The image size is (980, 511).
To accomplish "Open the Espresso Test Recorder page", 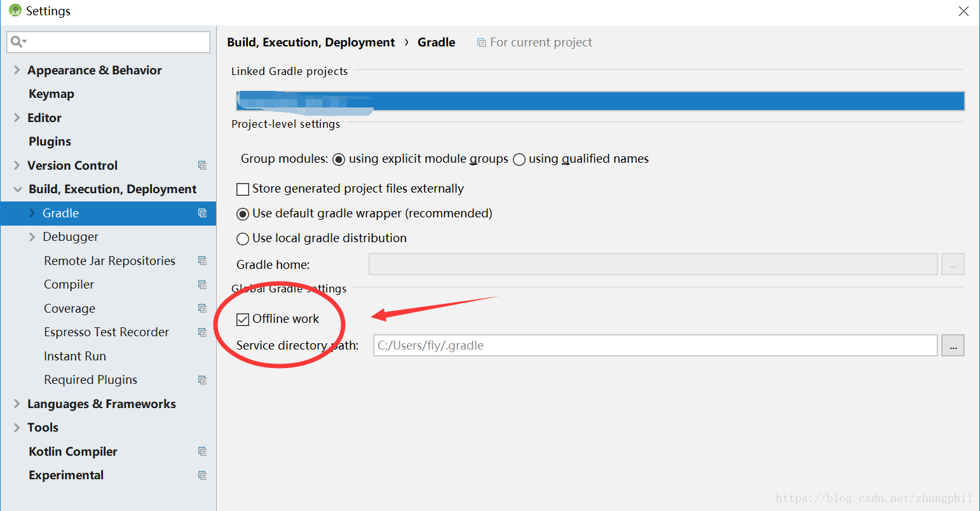I will pos(106,332).
